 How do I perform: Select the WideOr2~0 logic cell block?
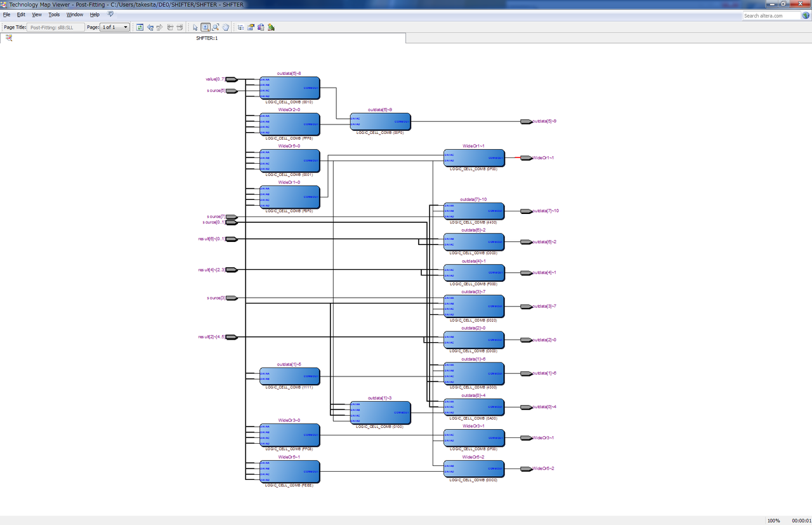click(x=289, y=124)
